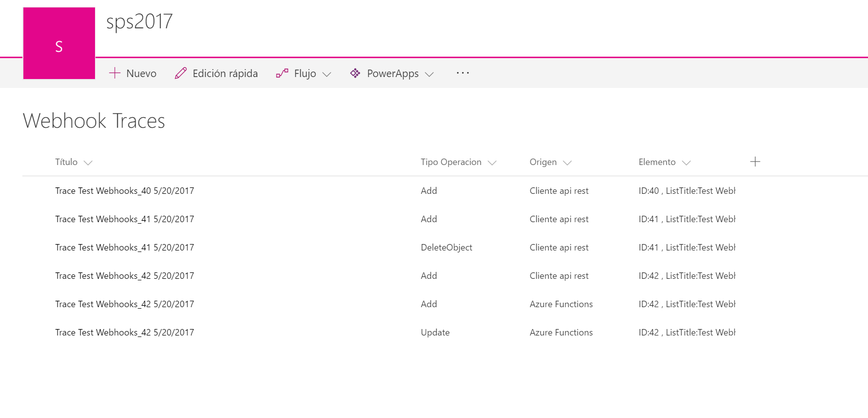Click the pencil icon for Edición rápida
Screen dimensions: 868x418
(x=181, y=73)
